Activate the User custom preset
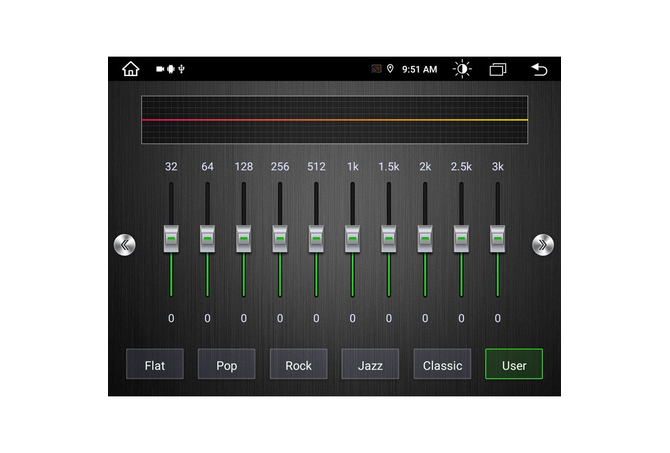This screenshot has width=670, height=453. click(514, 365)
